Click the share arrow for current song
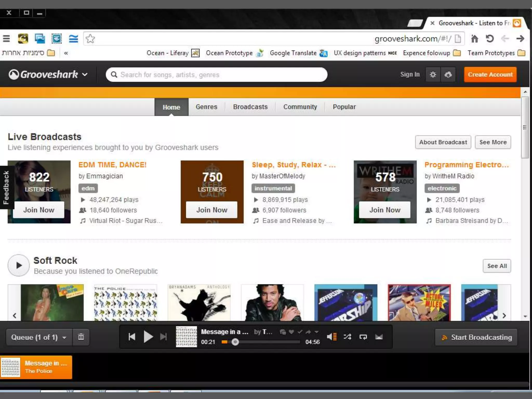This screenshot has height=399, width=532. (x=308, y=332)
